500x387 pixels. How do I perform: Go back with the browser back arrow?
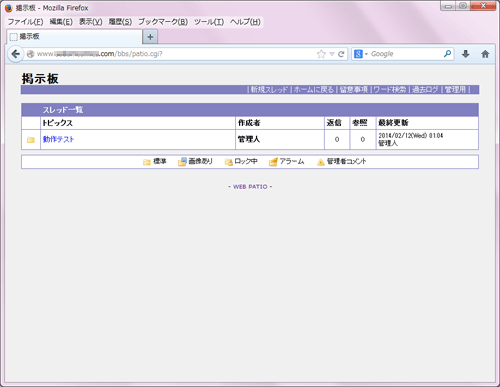click(15, 54)
